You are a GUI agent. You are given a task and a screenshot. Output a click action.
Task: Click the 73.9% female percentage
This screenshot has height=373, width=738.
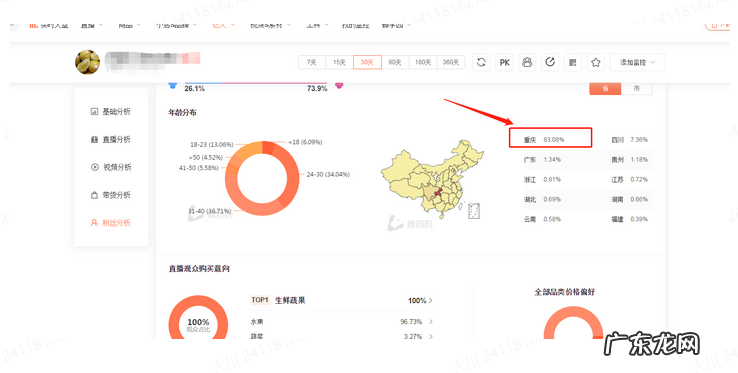coord(317,89)
